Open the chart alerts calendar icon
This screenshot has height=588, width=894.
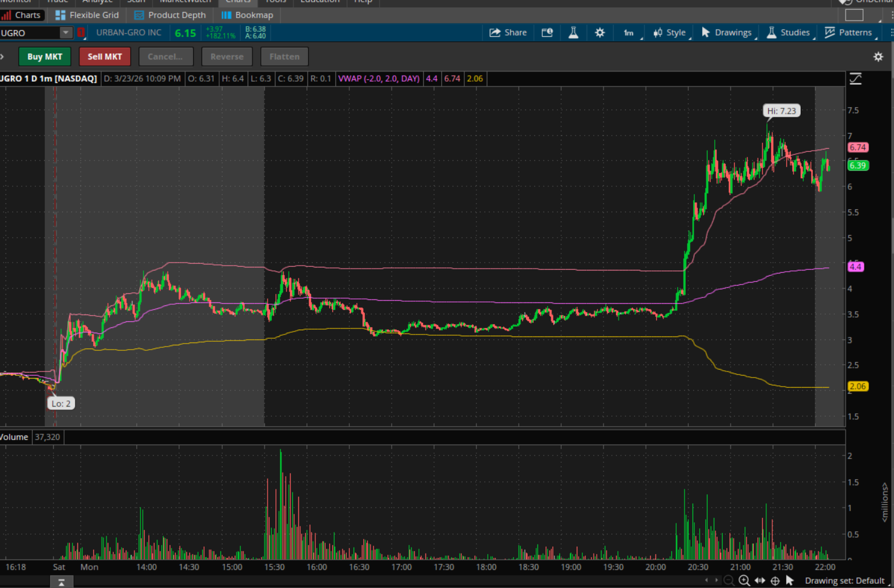point(547,33)
